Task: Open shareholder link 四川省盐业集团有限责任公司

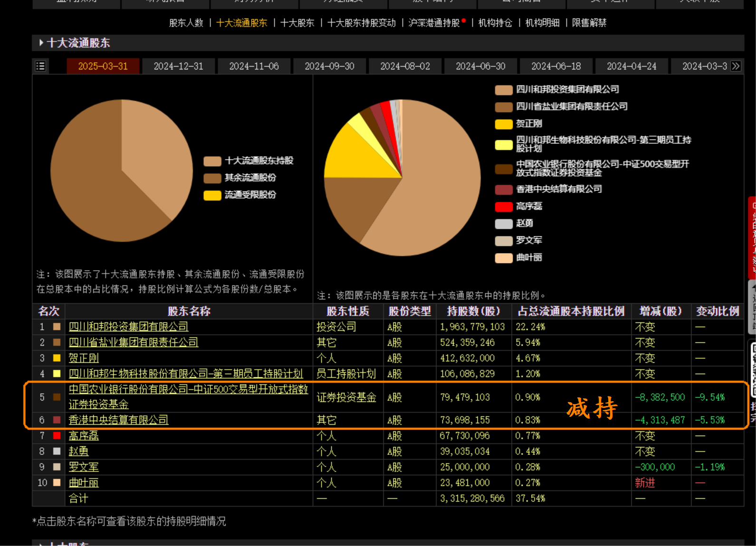Action: point(133,342)
